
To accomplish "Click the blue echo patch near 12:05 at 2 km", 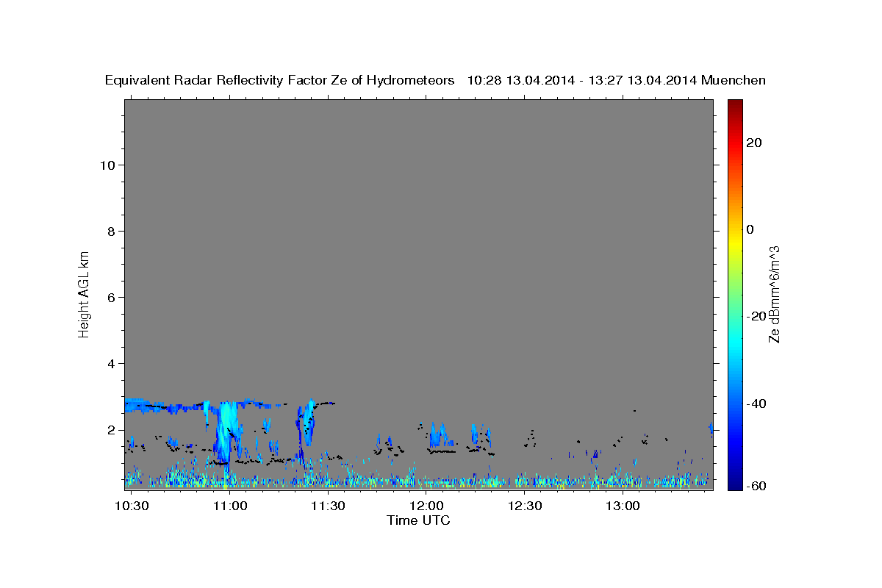I will click(440, 437).
